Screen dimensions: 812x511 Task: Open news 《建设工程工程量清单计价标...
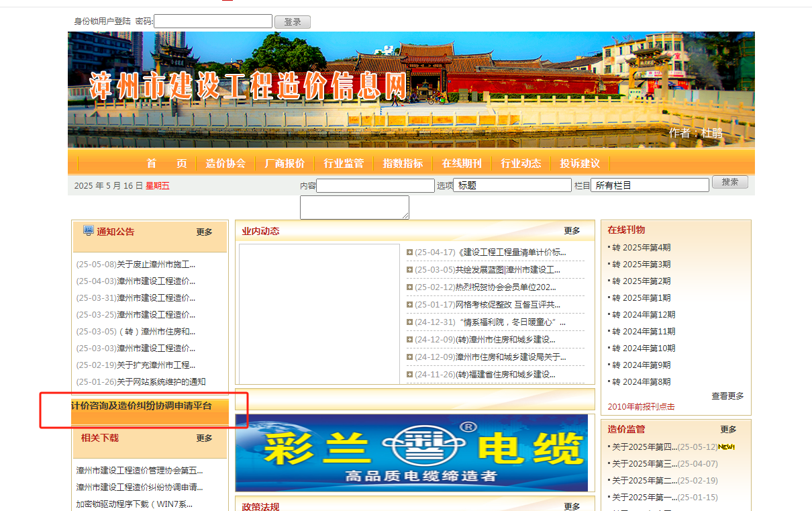pos(512,252)
